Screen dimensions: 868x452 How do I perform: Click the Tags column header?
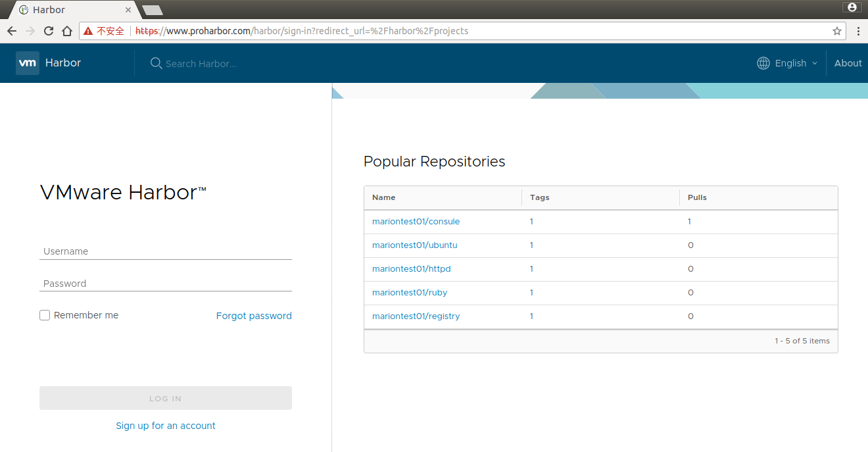(x=539, y=197)
